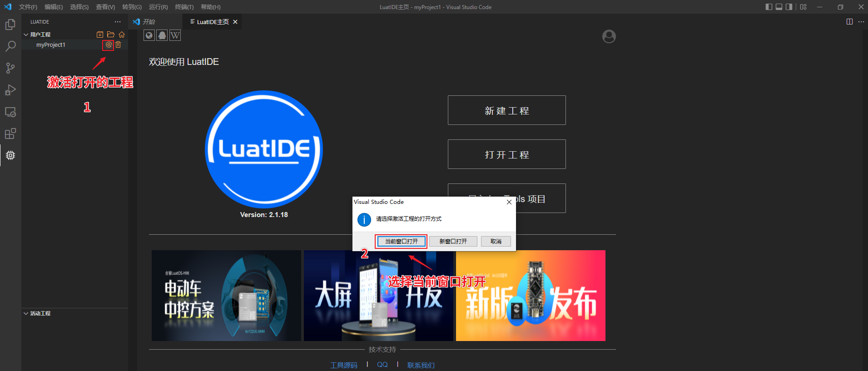The image size is (868, 371).
Task: Open the 工具源码 link
Action: coord(344,365)
